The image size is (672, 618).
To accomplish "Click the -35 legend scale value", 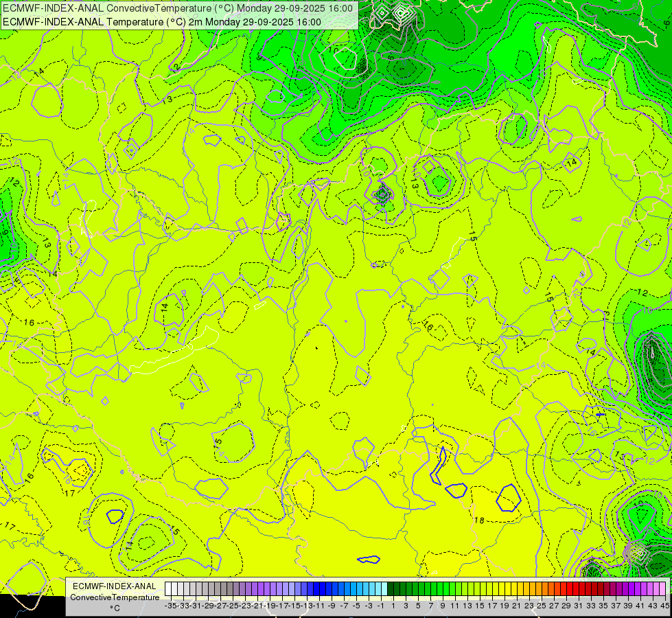I will (x=171, y=606).
